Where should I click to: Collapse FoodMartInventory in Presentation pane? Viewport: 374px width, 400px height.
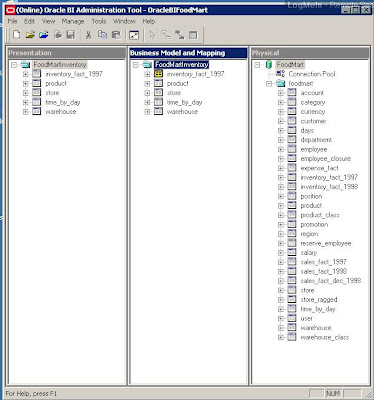14,65
